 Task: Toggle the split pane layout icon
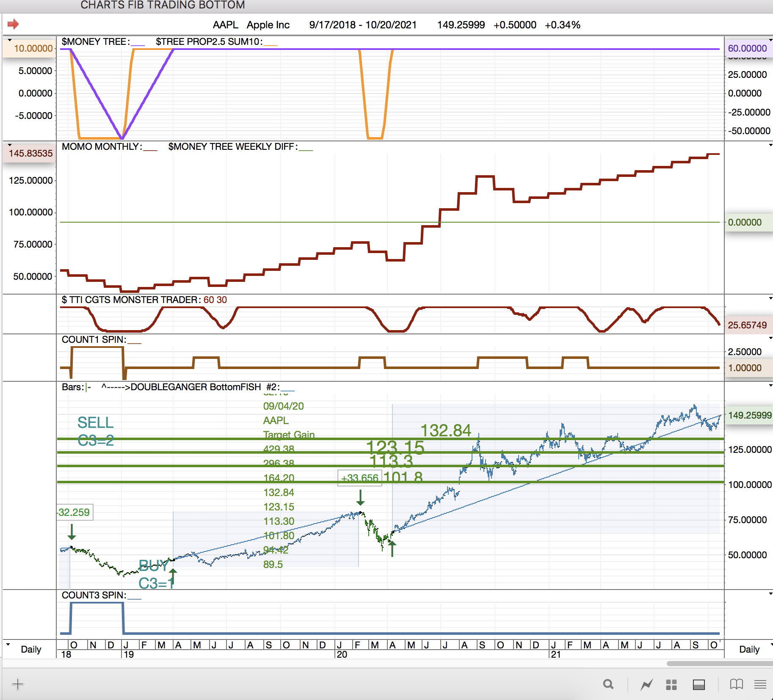coord(698,684)
